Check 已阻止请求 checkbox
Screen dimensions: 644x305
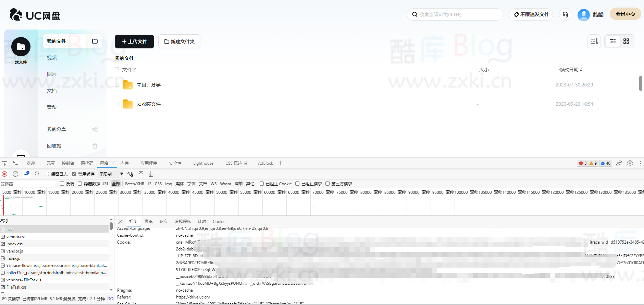[297, 184]
